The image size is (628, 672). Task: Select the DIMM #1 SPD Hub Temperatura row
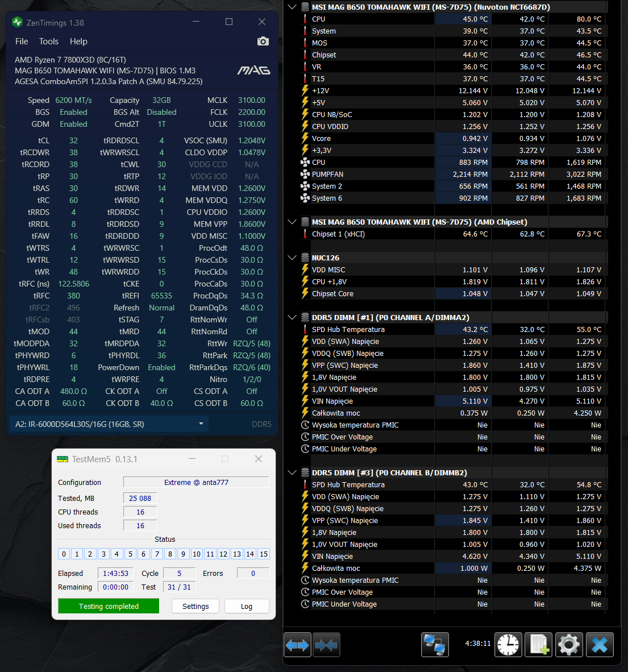[x=453, y=329]
